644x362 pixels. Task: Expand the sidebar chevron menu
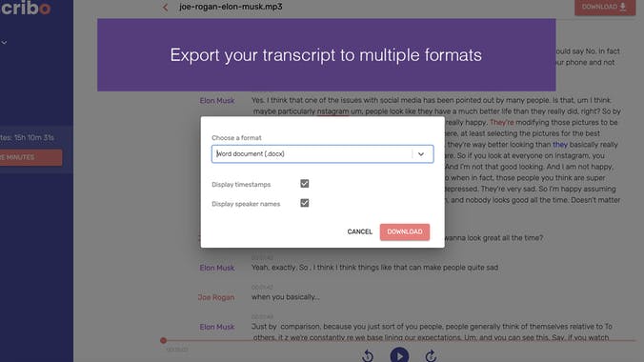pos(4,42)
